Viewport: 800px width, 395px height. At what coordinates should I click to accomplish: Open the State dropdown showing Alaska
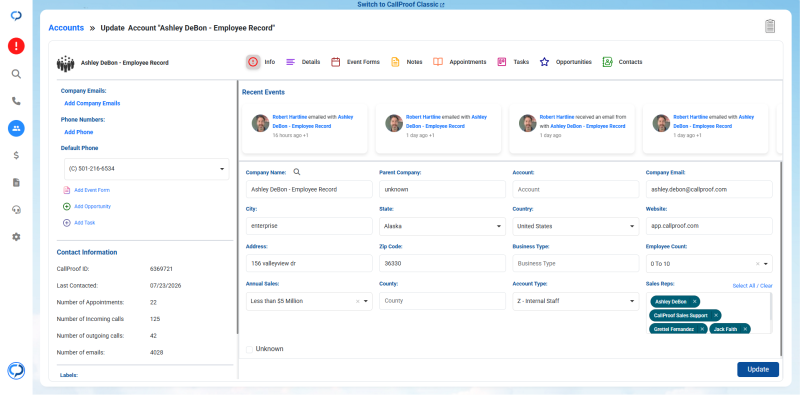(442, 226)
